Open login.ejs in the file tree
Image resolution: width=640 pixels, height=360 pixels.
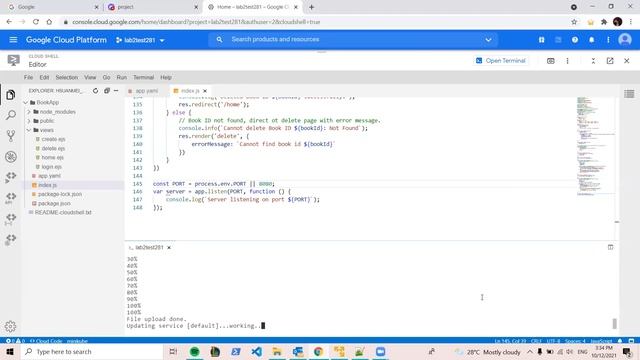[x=51, y=167]
